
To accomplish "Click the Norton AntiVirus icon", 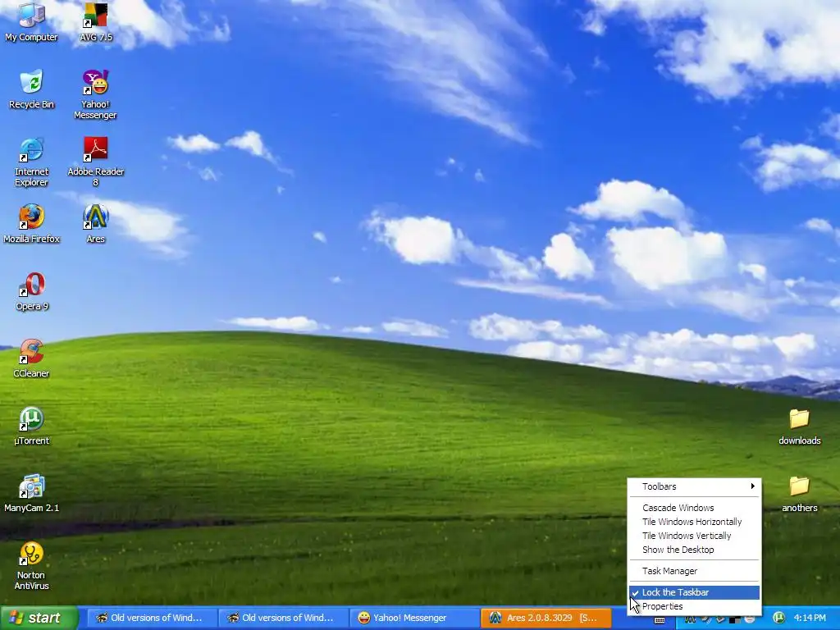I will pyautogui.click(x=31, y=566).
